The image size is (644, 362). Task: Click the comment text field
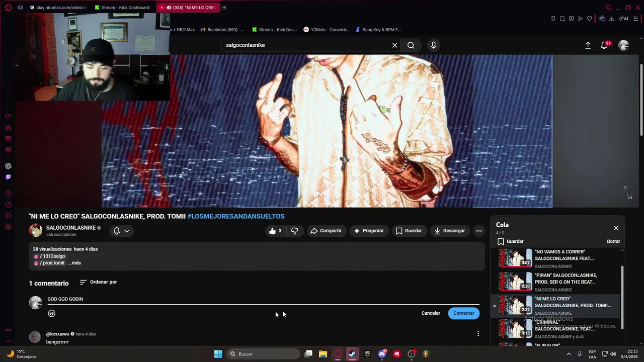click(x=263, y=299)
